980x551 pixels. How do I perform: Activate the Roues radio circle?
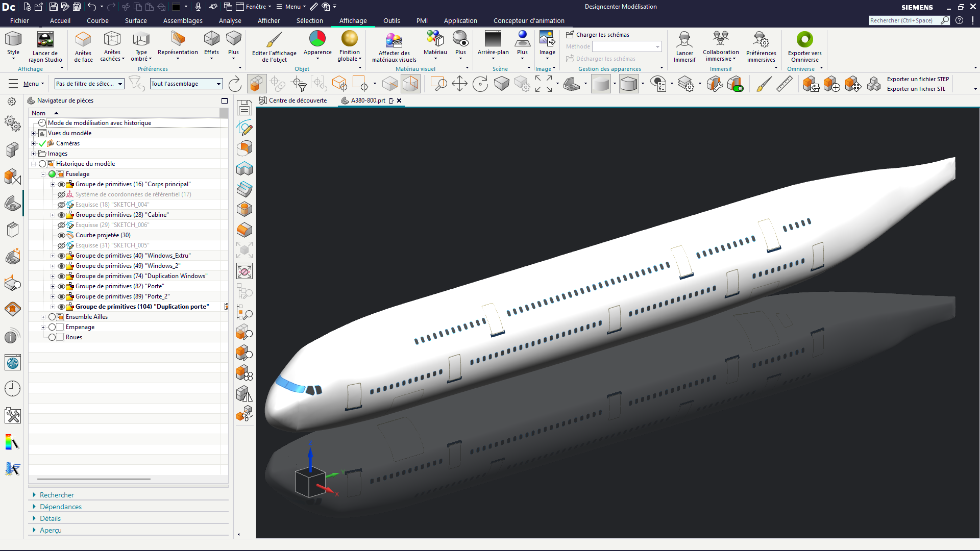pos(52,337)
